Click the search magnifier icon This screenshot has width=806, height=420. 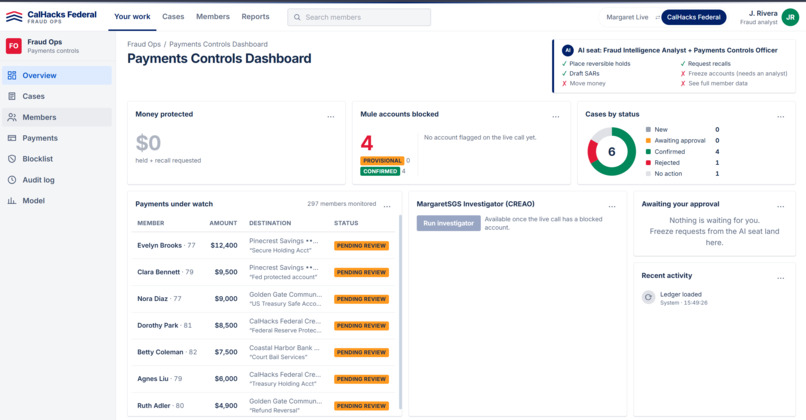click(x=297, y=17)
